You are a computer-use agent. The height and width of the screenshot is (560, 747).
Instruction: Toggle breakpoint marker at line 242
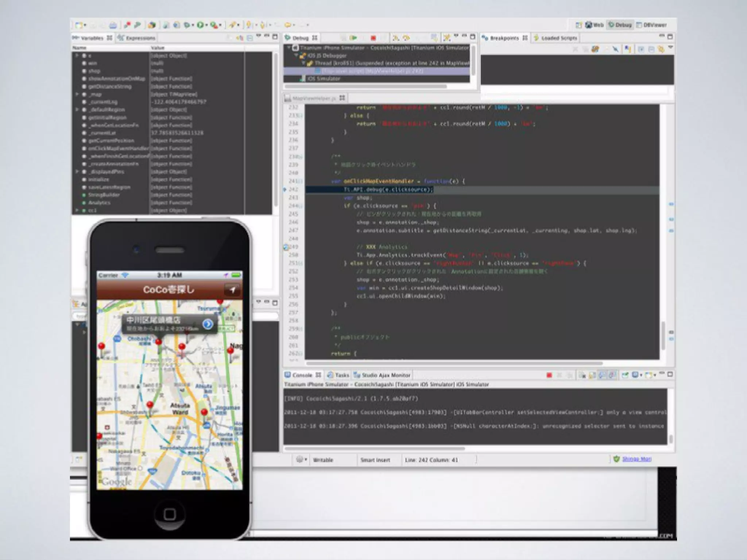click(285, 190)
